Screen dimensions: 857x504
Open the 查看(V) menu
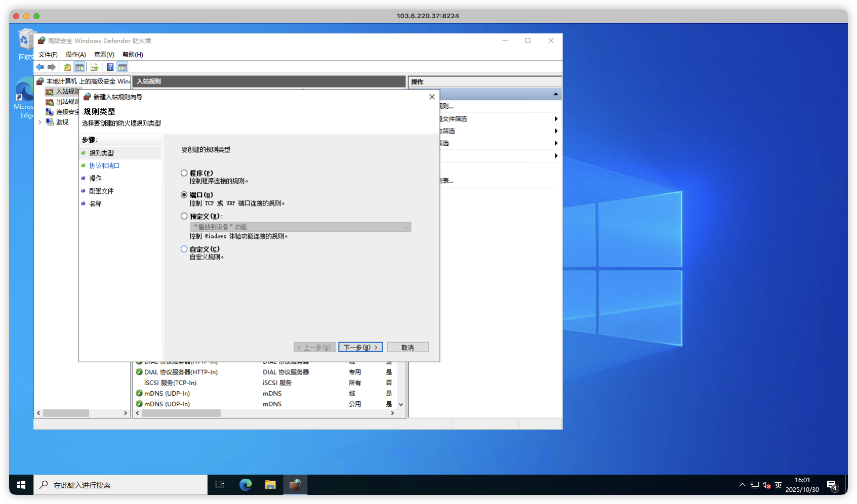[x=104, y=55]
